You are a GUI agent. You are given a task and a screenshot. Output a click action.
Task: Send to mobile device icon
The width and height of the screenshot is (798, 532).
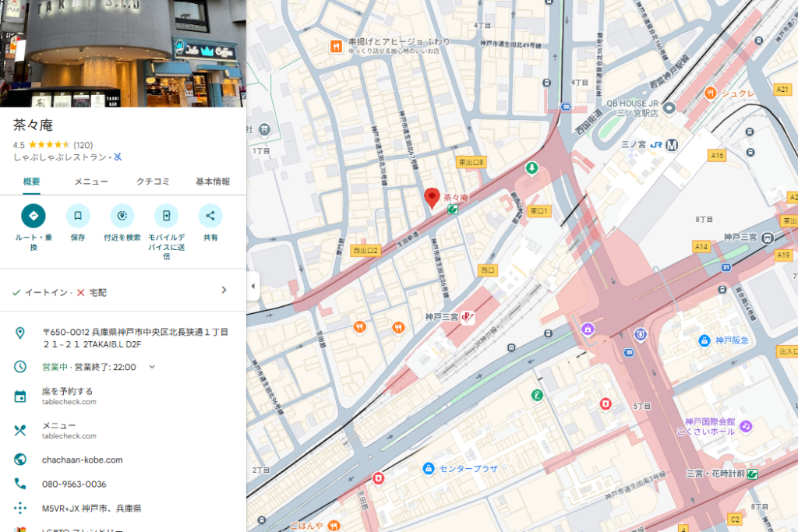[x=166, y=216]
